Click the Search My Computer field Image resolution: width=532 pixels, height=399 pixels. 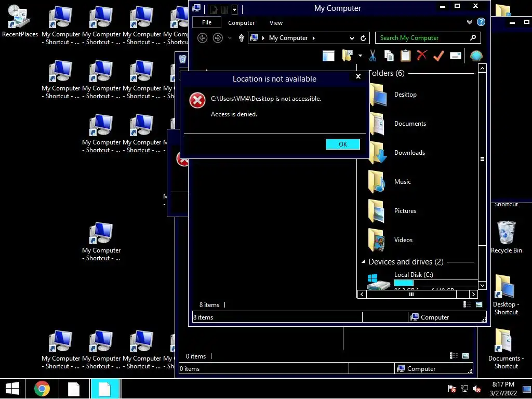pyautogui.click(x=428, y=37)
